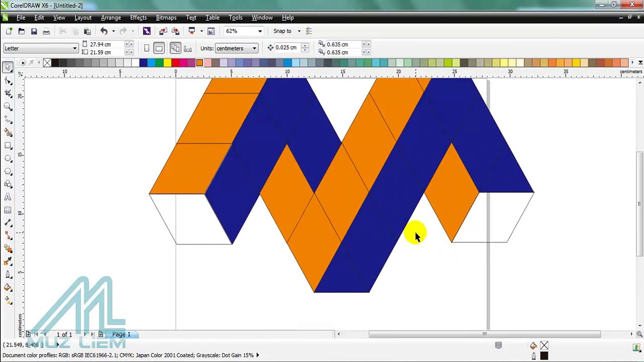Open the Arrange menu

[111, 18]
